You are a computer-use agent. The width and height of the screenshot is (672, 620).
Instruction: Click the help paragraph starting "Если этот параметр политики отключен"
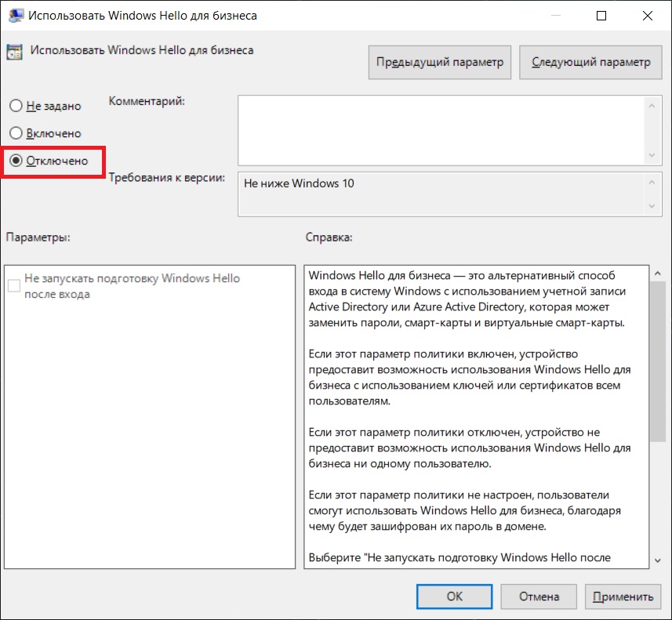pos(469,448)
